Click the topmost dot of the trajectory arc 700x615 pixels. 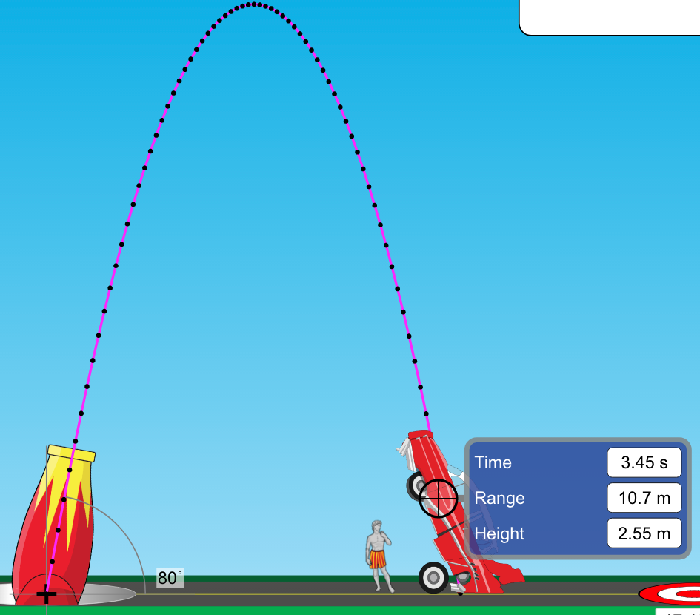[254, 5]
